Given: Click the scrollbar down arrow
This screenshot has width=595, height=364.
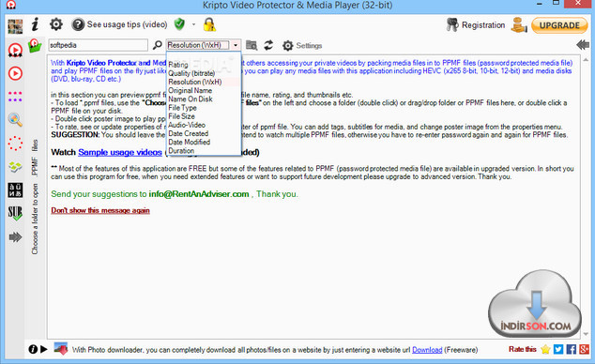Looking at the screenshot, I should click(x=585, y=334).
